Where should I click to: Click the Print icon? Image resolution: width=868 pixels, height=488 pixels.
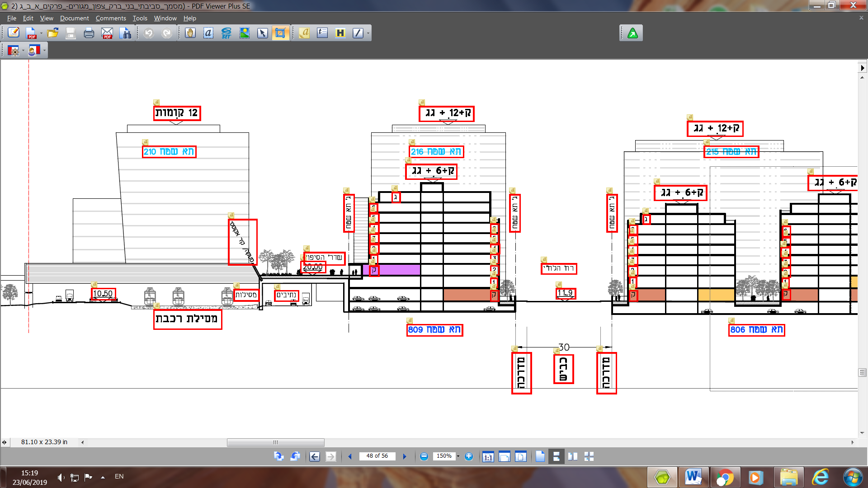[89, 33]
